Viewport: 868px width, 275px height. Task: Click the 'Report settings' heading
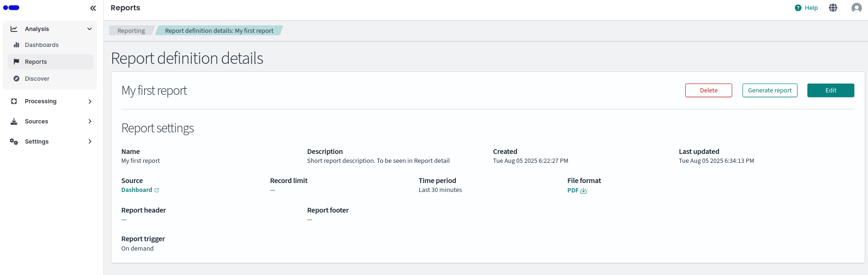click(x=157, y=128)
